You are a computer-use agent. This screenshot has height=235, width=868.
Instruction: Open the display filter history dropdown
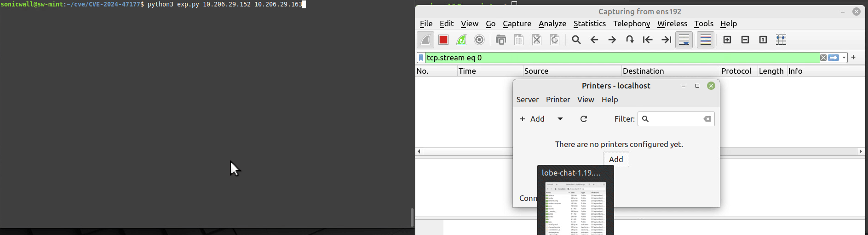pos(844,58)
